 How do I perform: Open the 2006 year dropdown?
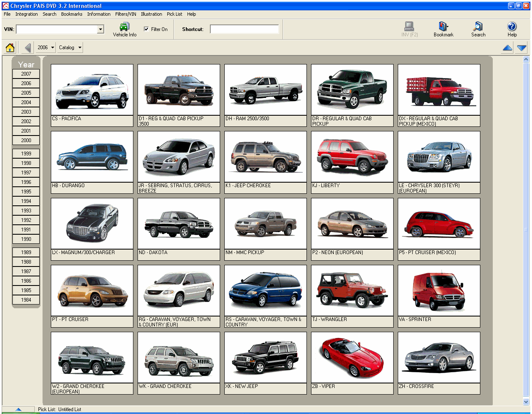46,48
